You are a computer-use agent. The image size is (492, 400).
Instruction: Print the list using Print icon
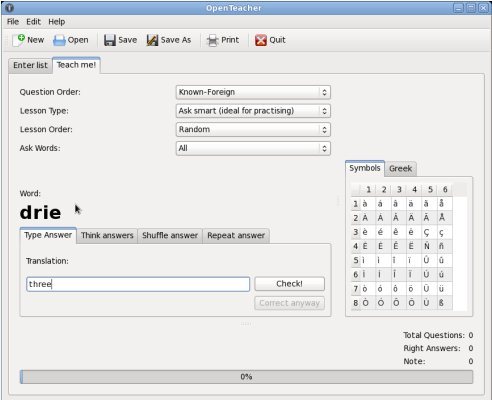[213, 40]
